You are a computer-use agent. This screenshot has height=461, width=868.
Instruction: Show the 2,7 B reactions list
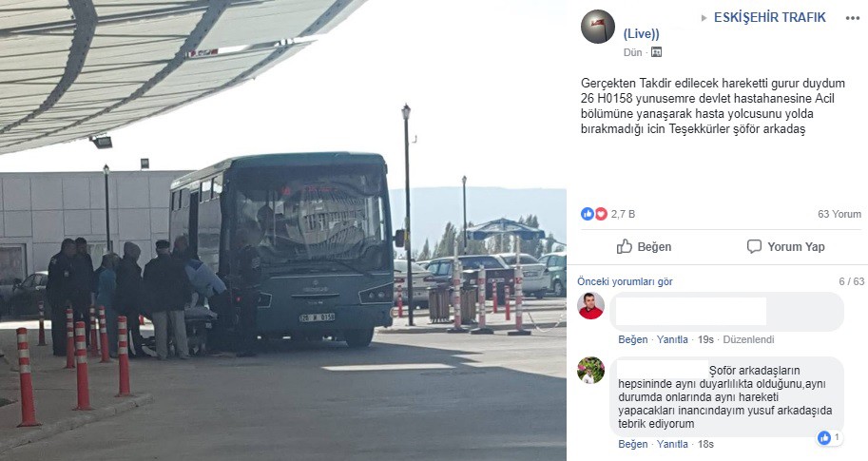click(623, 214)
